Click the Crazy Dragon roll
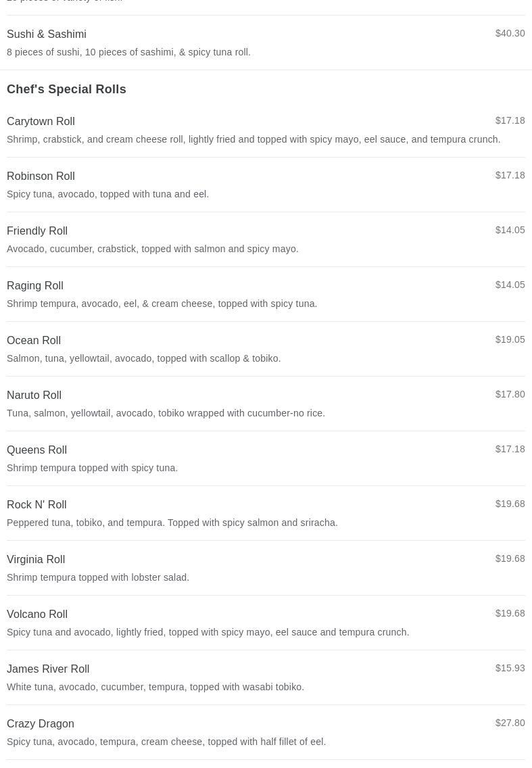This screenshot has height=768, width=532. [x=41, y=724]
